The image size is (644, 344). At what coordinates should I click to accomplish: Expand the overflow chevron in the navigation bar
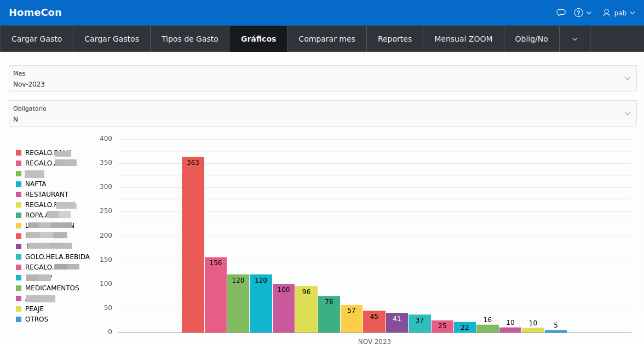(x=574, y=39)
